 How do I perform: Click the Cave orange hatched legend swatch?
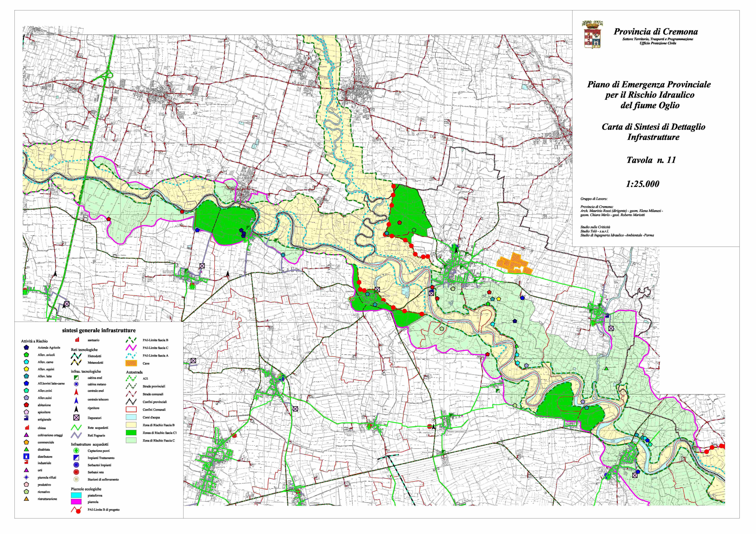pos(131,363)
